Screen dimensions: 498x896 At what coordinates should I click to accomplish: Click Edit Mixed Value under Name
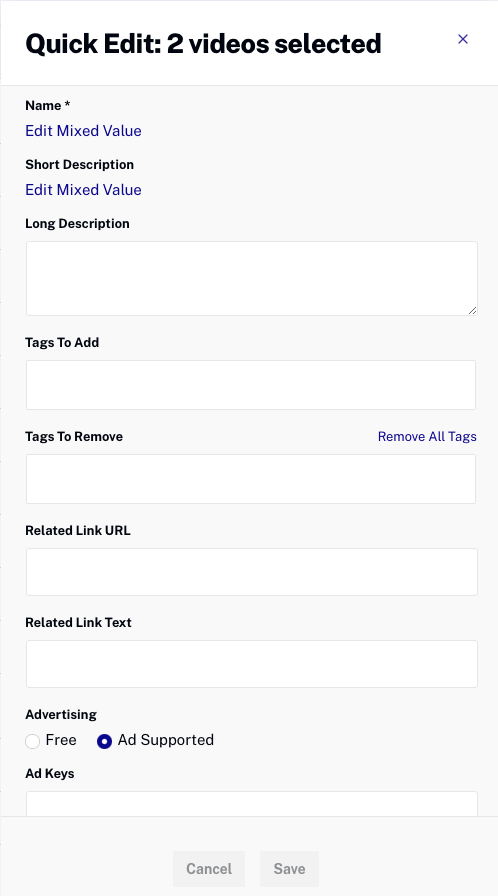(83, 131)
